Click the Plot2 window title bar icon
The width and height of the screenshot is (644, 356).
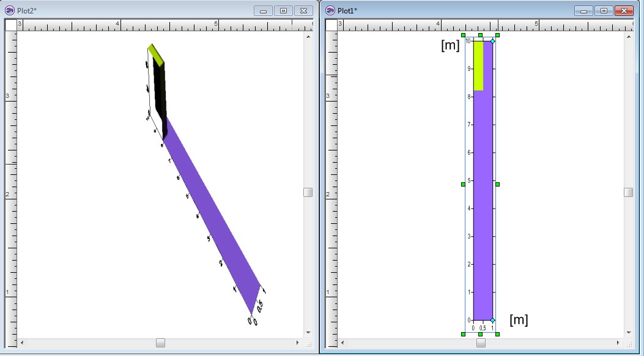tap(10, 10)
